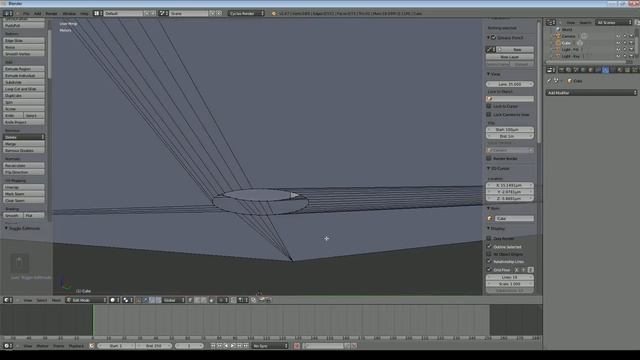The height and width of the screenshot is (360, 640).
Task: Click the scene browse icon beside Scene field
Action: click(163, 13)
